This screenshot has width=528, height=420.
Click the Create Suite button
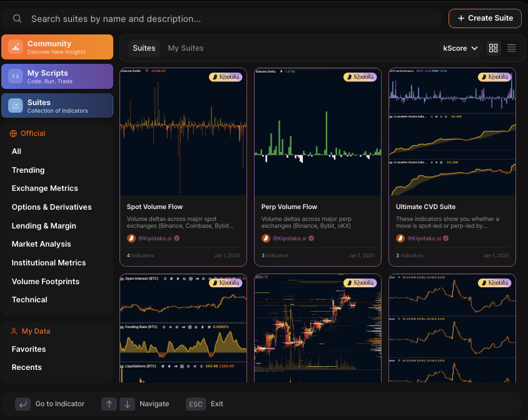click(485, 18)
